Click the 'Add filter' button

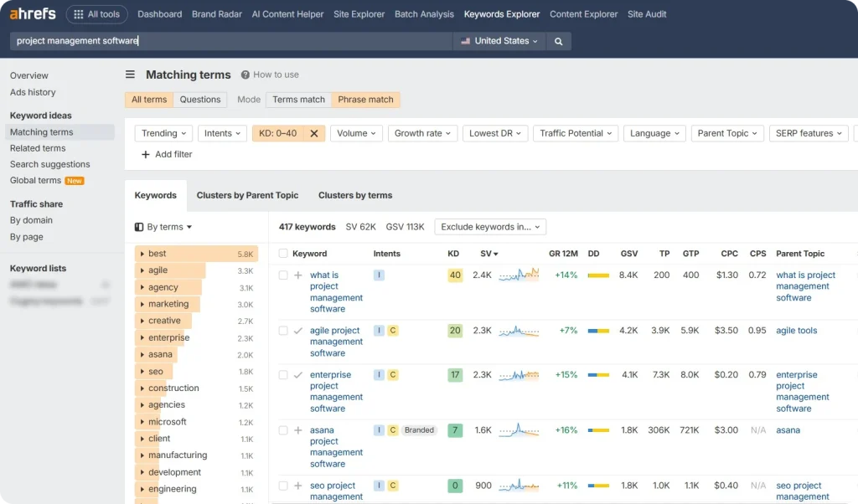pyautogui.click(x=166, y=153)
